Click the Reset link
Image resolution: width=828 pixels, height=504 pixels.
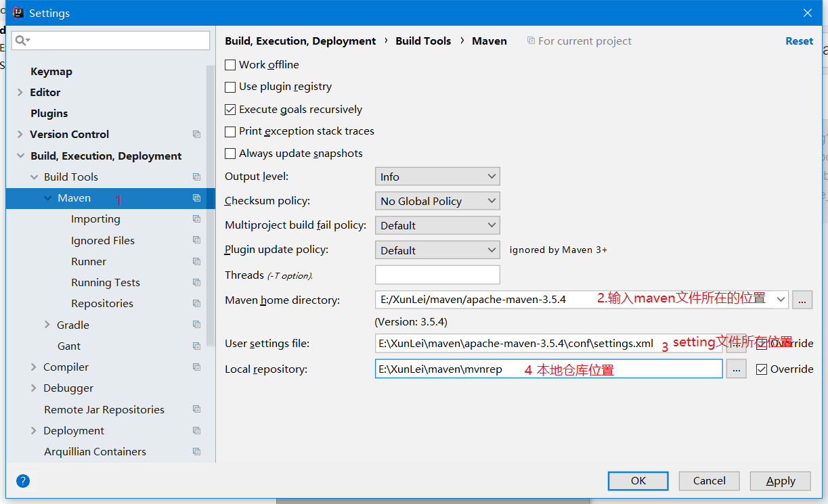pyautogui.click(x=800, y=41)
